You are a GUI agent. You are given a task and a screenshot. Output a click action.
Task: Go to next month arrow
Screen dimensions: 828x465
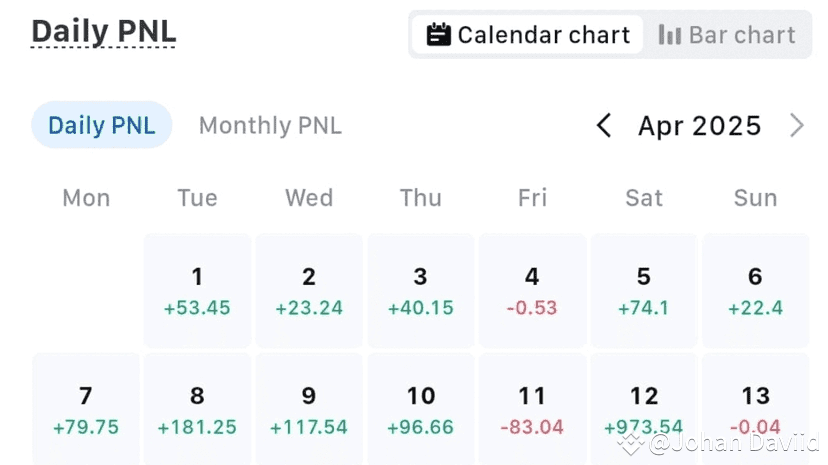coord(797,125)
